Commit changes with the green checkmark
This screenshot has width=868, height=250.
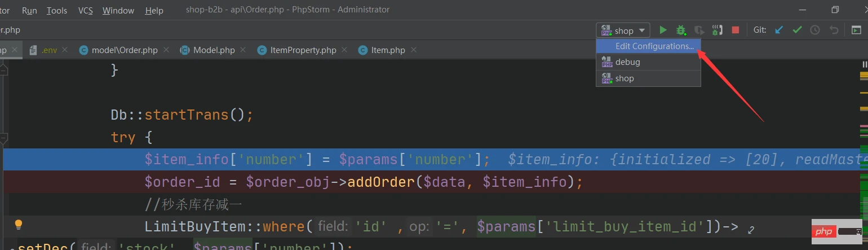[x=797, y=30]
